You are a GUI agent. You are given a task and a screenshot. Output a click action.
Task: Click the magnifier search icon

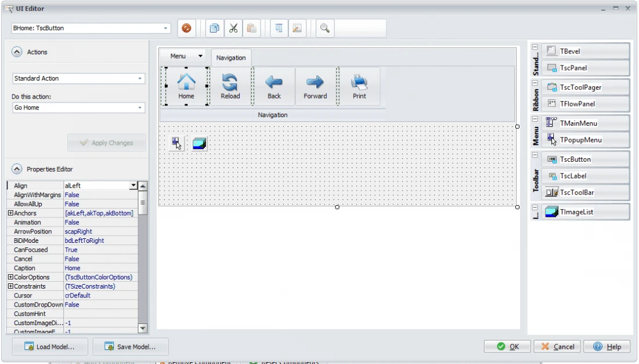click(x=324, y=28)
